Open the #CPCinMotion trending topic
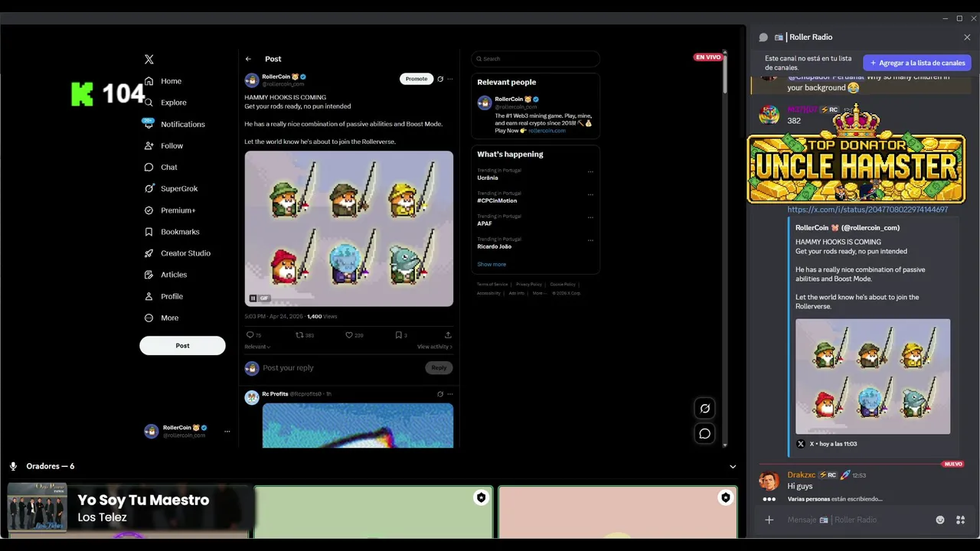The height and width of the screenshot is (551, 980). [497, 201]
